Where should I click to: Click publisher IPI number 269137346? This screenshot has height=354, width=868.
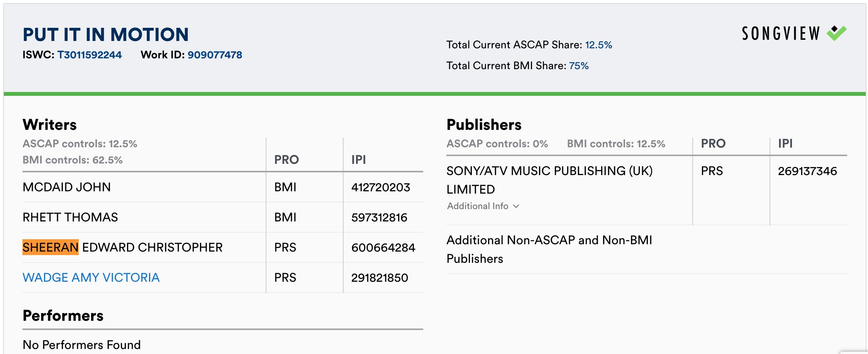click(x=807, y=171)
